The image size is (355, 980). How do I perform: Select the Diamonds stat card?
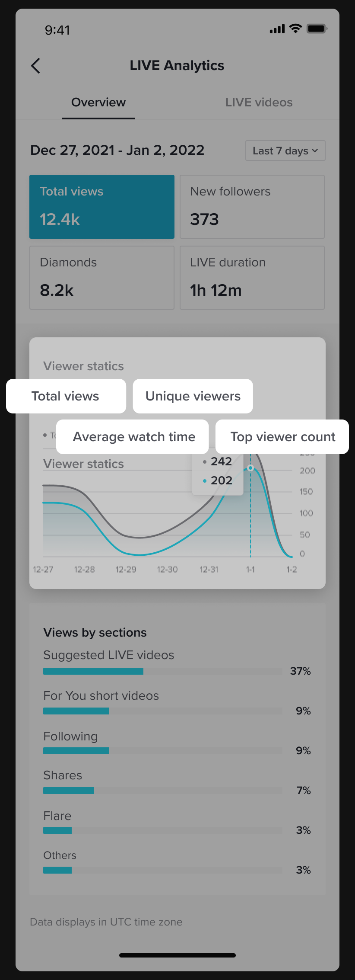102,277
